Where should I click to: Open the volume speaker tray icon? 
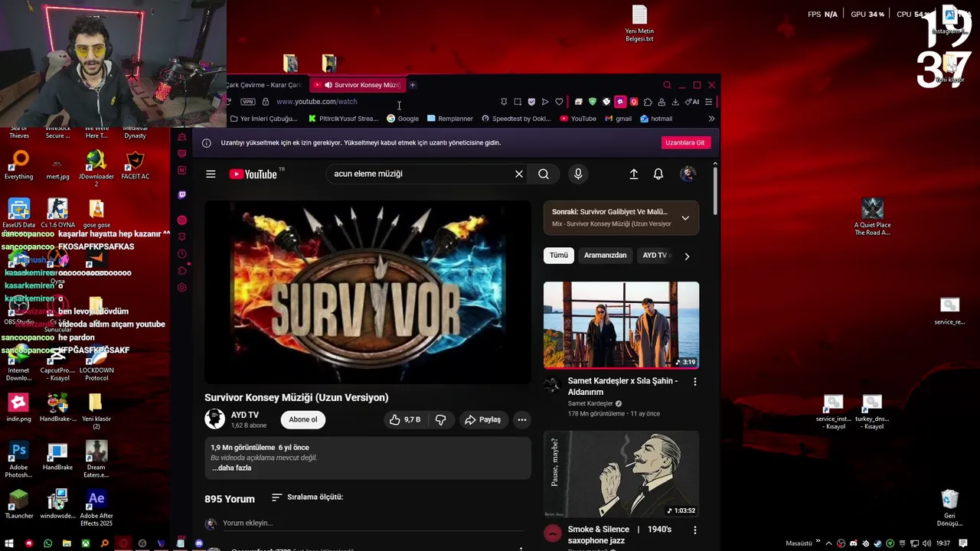(x=928, y=543)
